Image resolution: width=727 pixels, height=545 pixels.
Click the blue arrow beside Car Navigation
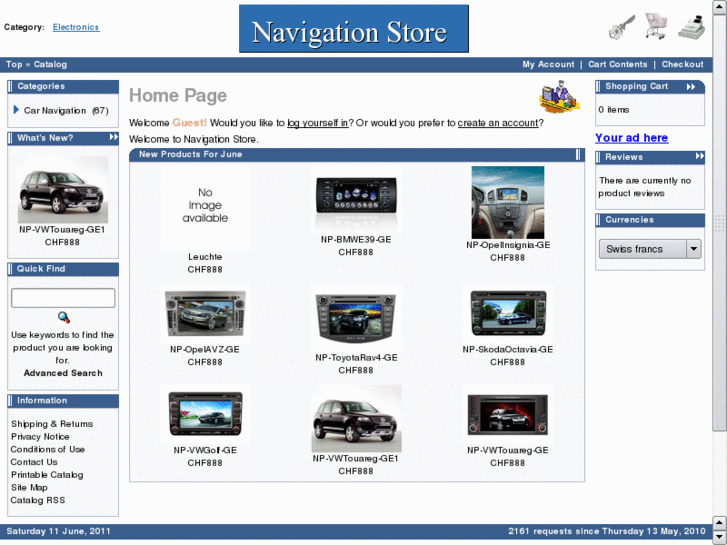pyautogui.click(x=16, y=110)
